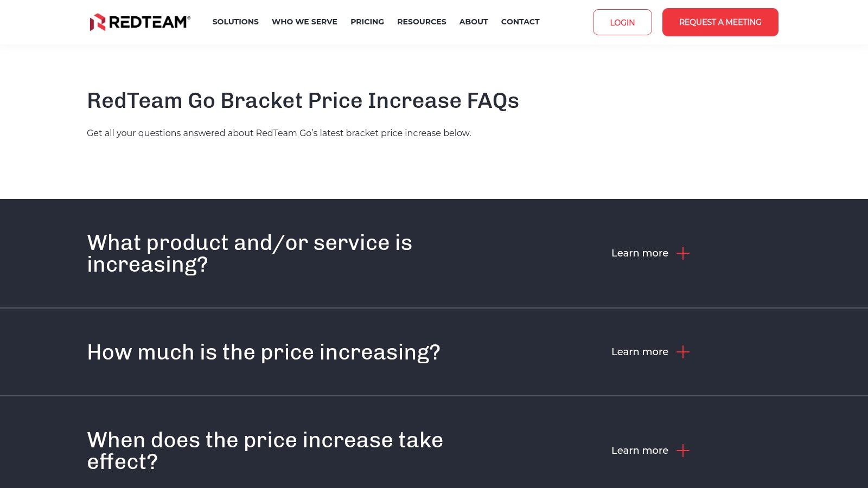Image resolution: width=868 pixels, height=488 pixels.
Task: Navigate to the Contact page
Action: pyautogui.click(x=520, y=22)
